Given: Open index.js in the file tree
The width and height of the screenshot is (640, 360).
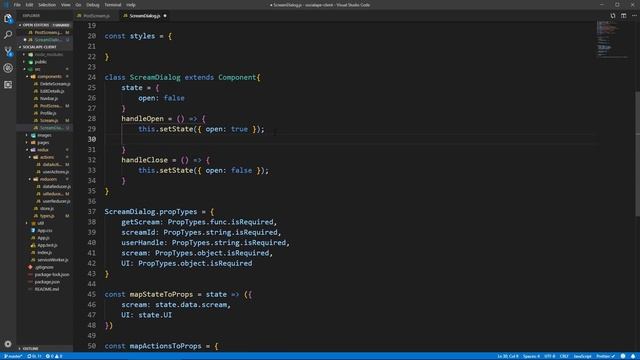Looking at the screenshot, I should tap(44, 253).
